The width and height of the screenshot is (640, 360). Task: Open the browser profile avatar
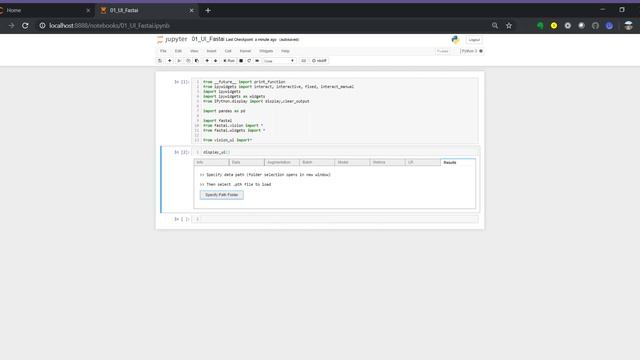(629, 25)
